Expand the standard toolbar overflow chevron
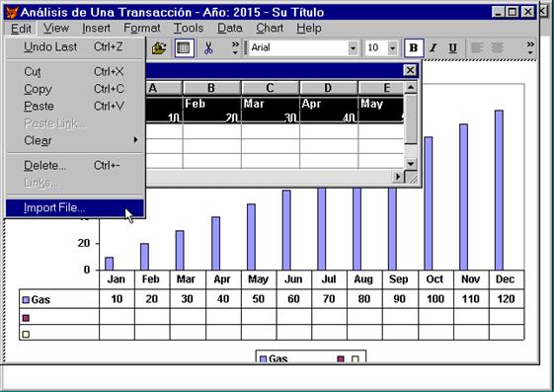This screenshot has height=392, width=554. pos(235,48)
